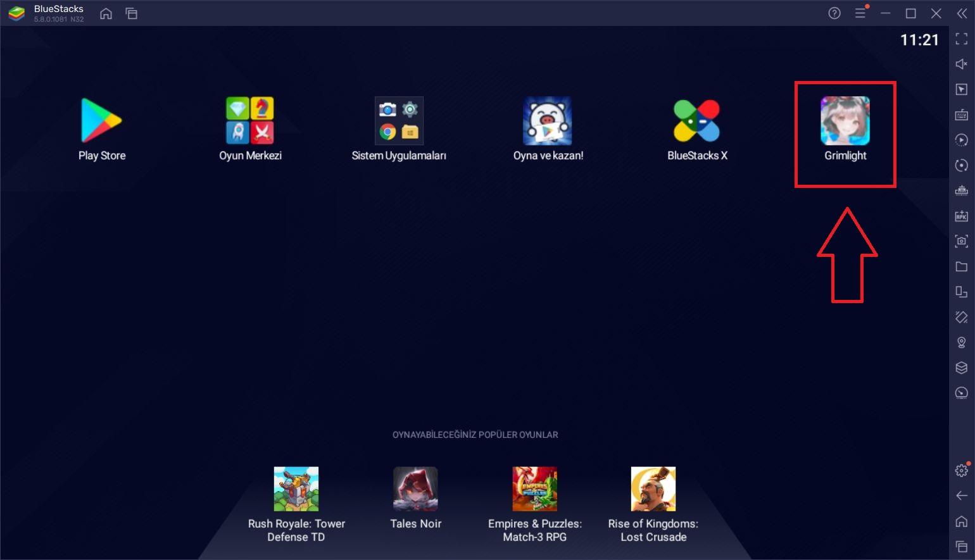The image size is (975, 560).
Task: Mute volume in the side toolbar
Action: click(962, 64)
